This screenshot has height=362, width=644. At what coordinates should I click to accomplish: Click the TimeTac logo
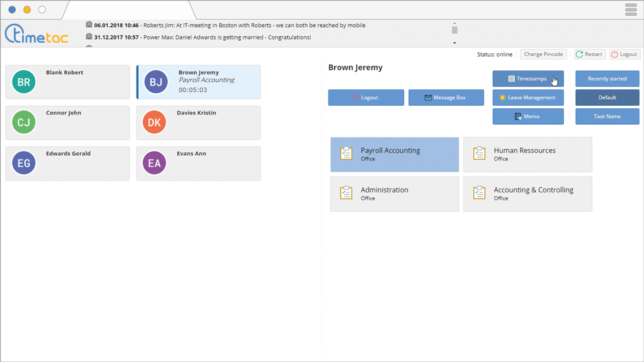tap(37, 34)
